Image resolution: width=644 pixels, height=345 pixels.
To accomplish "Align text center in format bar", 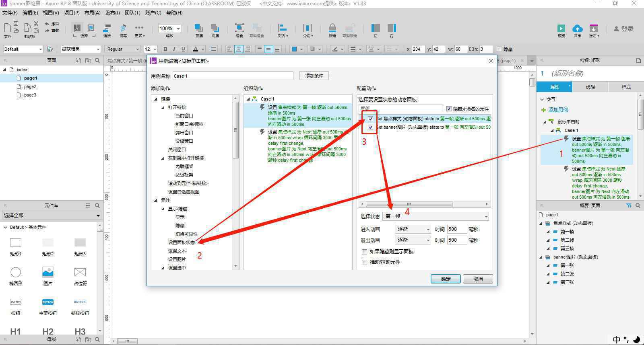I will [x=239, y=49].
